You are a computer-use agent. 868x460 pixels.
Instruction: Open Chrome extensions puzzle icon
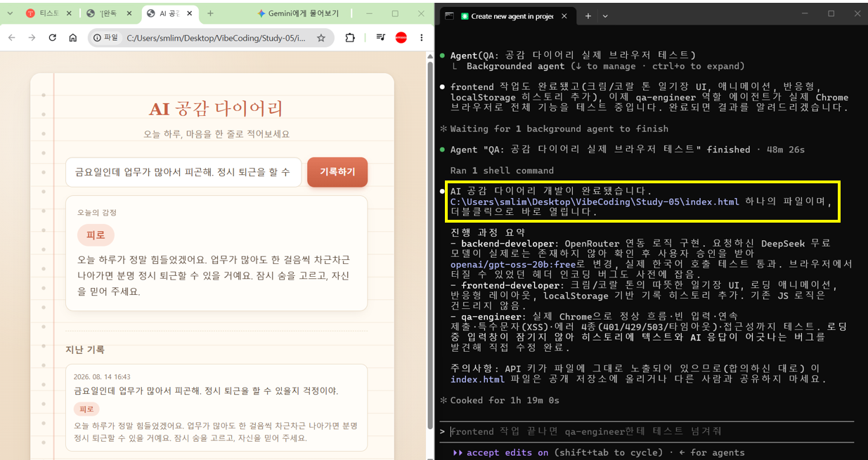tap(350, 38)
